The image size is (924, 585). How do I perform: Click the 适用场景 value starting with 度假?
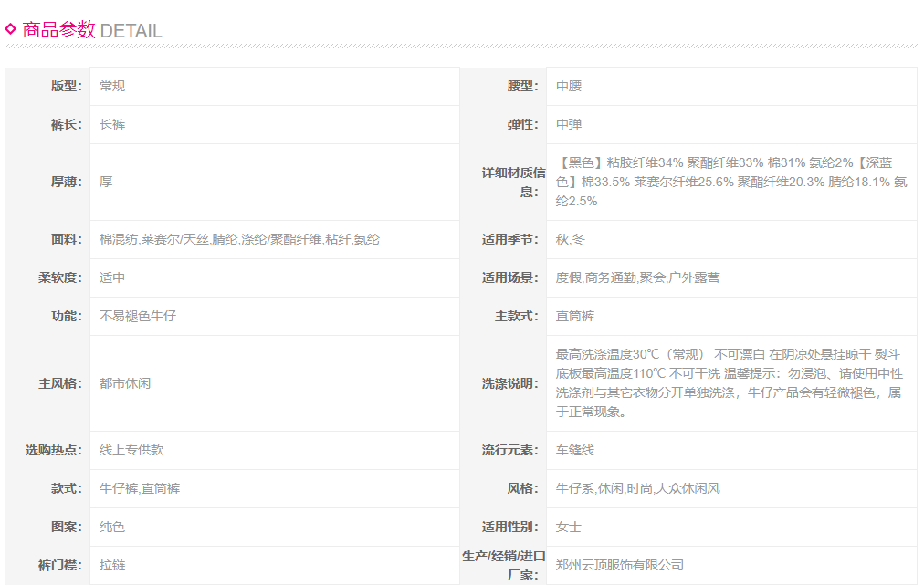click(x=637, y=277)
